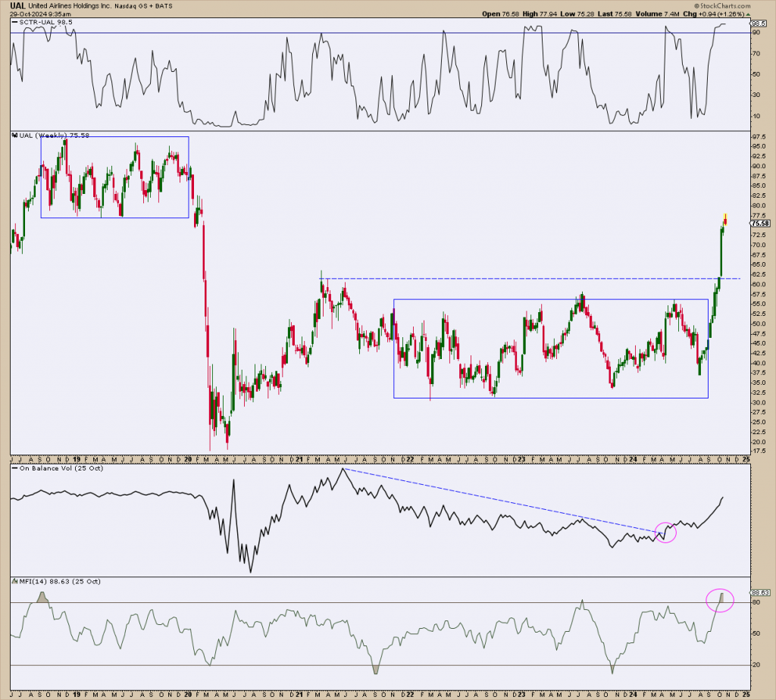Select the 27.5 price axis label
Image resolution: width=776 pixels, height=700 pixels.
click(x=759, y=413)
